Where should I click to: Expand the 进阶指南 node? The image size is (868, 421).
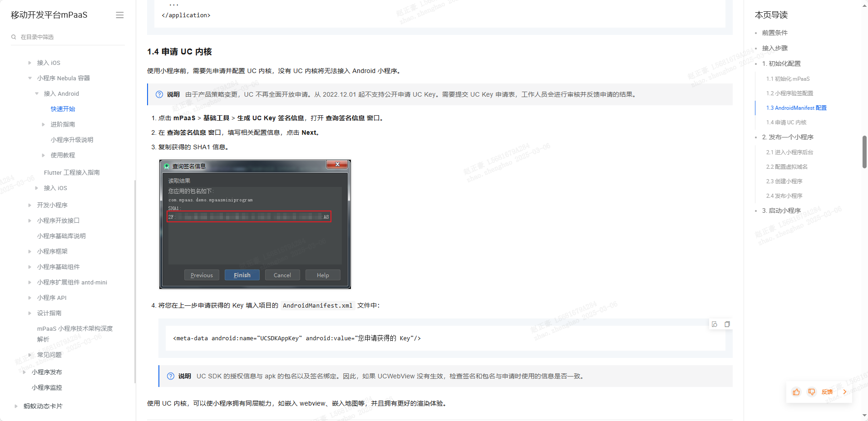click(43, 124)
